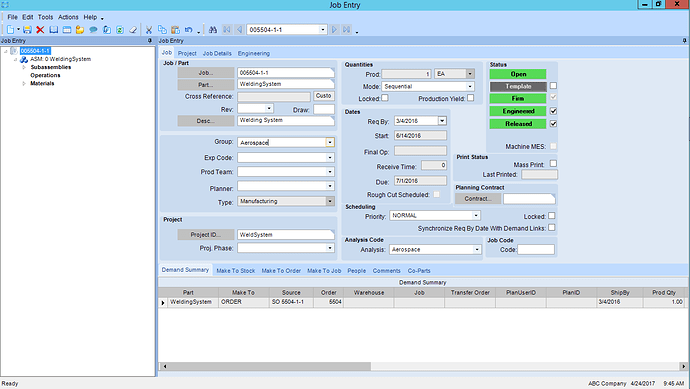Click the Save floppy disk icon
Image resolution: width=690 pixels, height=389 pixels.
click(27, 29)
